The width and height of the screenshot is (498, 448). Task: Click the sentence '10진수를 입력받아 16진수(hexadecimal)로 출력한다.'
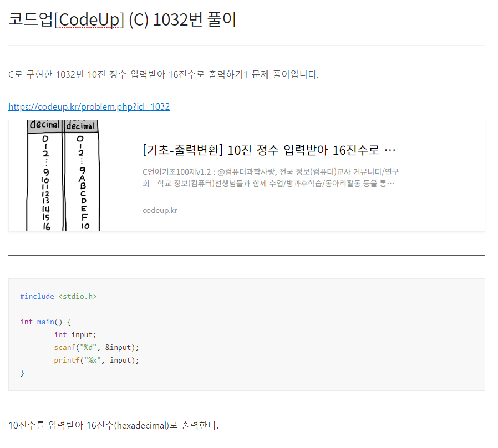point(113,425)
